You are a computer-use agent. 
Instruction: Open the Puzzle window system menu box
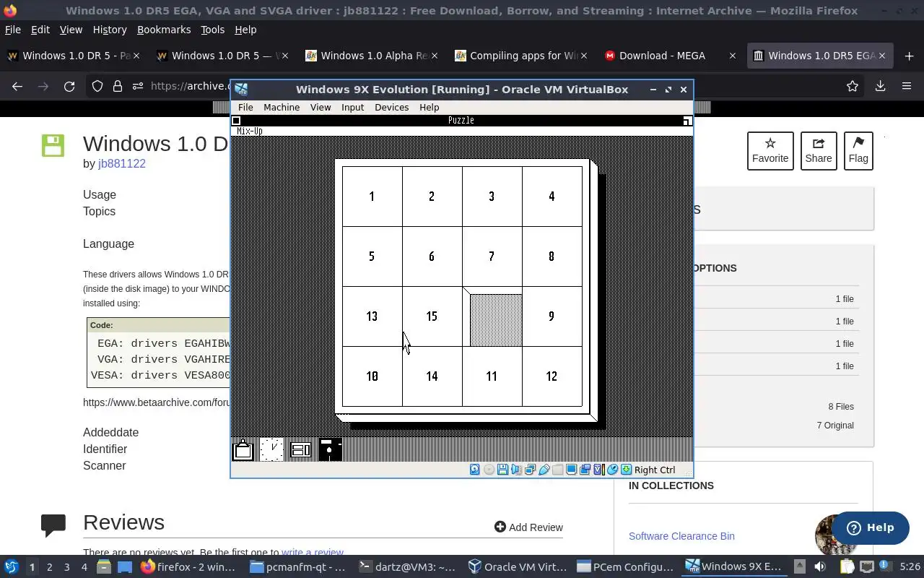(x=236, y=121)
